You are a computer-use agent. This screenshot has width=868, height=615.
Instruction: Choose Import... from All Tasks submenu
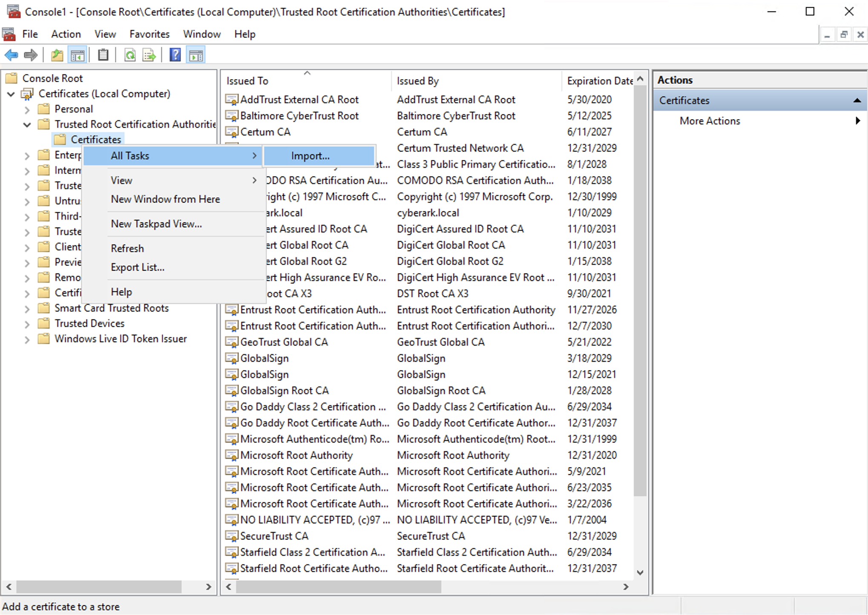pyautogui.click(x=319, y=156)
